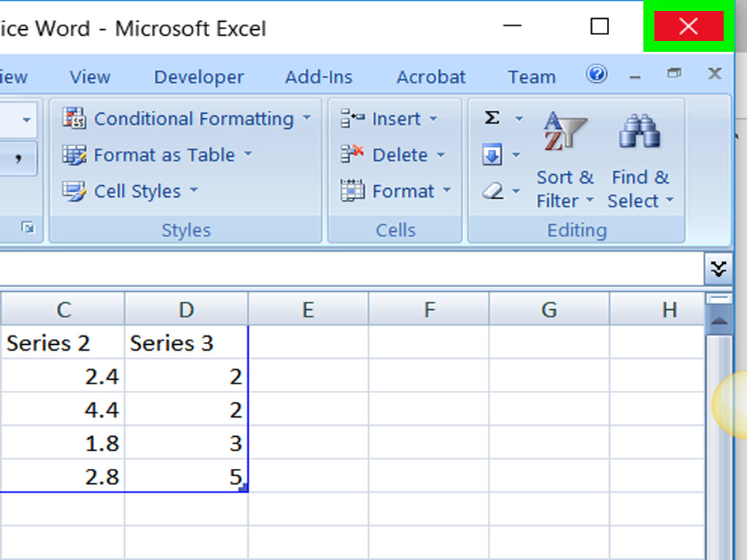The height and width of the screenshot is (560, 747).
Task: Open the Acrobat ribbon tab
Action: tap(430, 77)
